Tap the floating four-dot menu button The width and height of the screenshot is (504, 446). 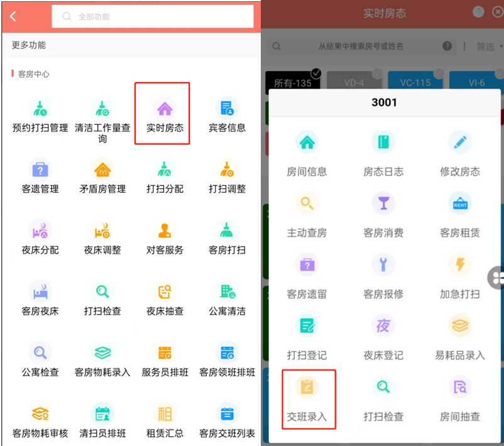click(496, 278)
